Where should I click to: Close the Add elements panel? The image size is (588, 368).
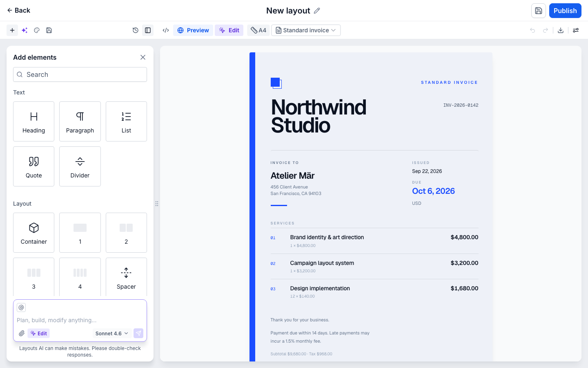pyautogui.click(x=143, y=57)
